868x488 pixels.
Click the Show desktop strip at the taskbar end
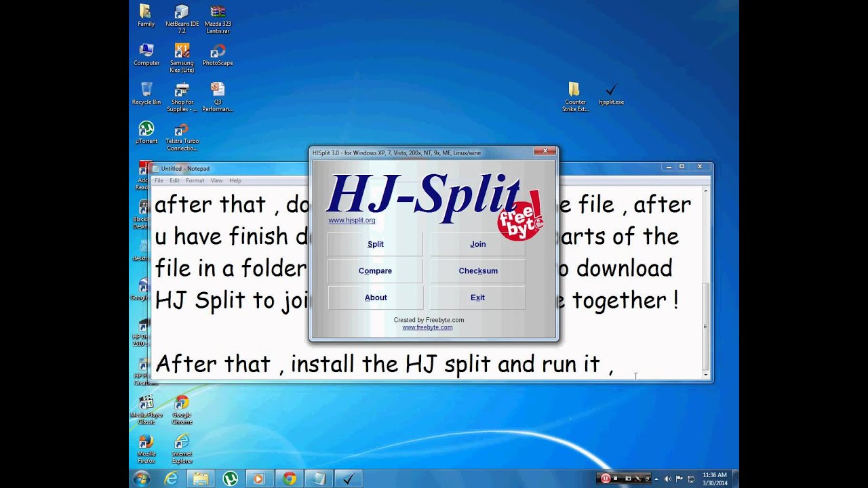tap(736, 479)
